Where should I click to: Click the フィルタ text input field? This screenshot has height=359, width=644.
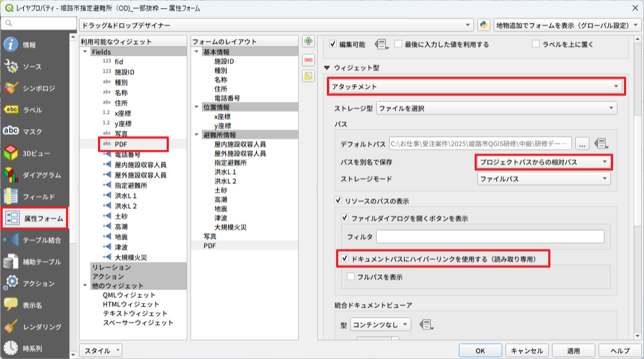click(490, 237)
